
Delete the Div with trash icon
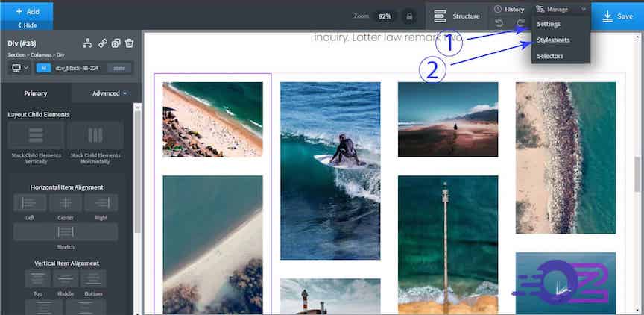129,43
